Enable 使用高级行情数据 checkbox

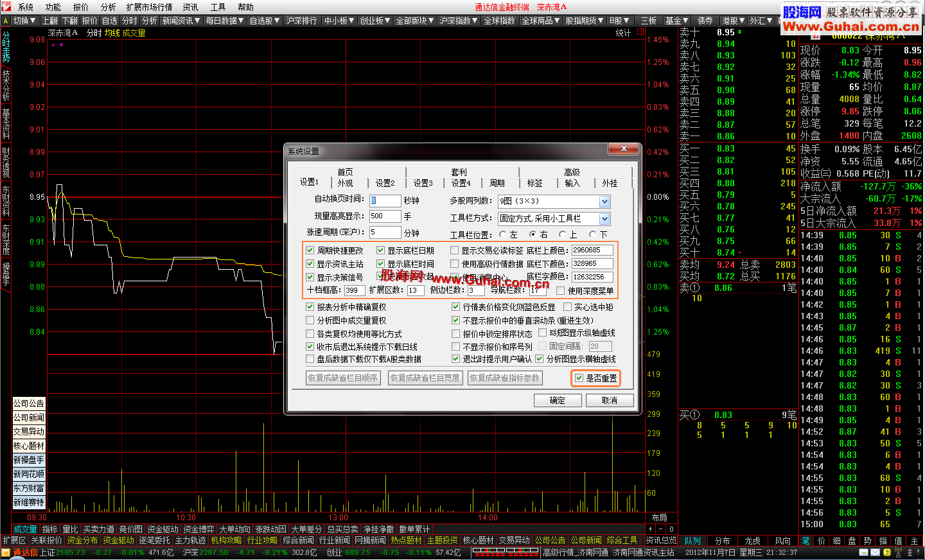coord(455,264)
